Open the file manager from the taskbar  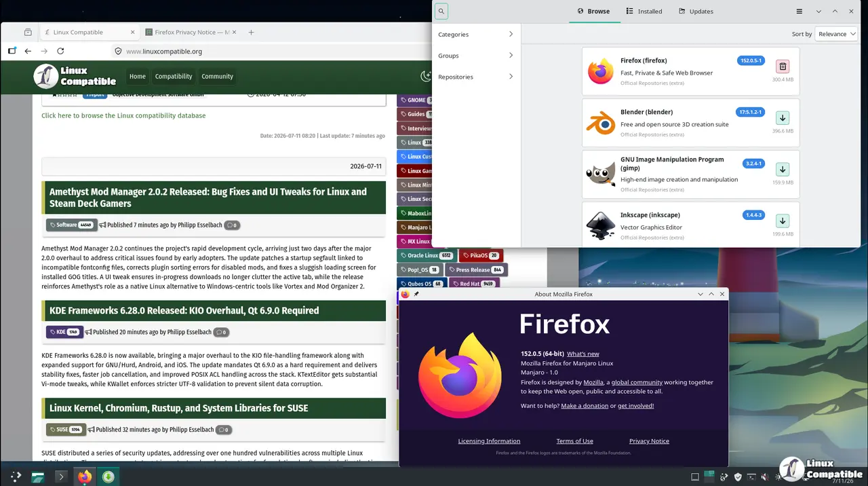(x=38, y=476)
